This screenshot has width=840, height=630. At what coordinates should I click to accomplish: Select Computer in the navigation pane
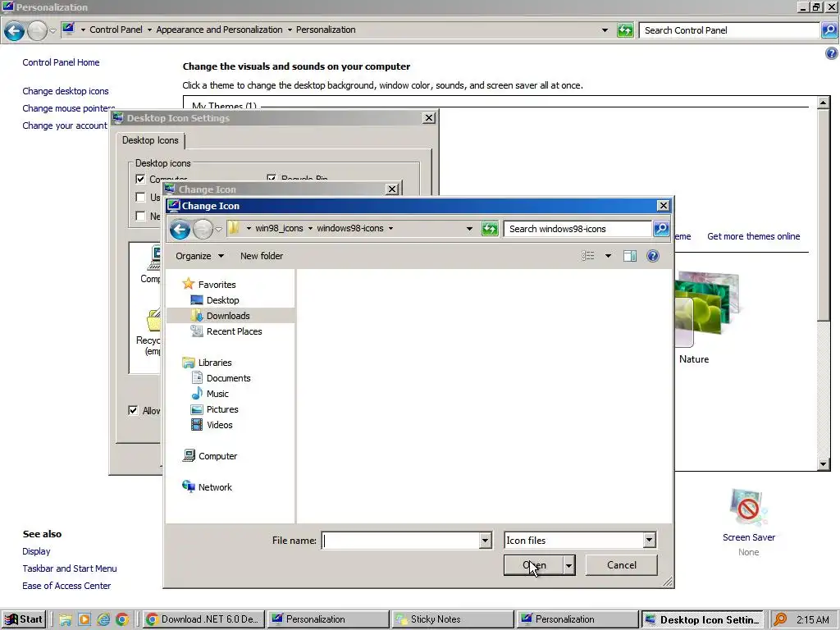tap(217, 455)
